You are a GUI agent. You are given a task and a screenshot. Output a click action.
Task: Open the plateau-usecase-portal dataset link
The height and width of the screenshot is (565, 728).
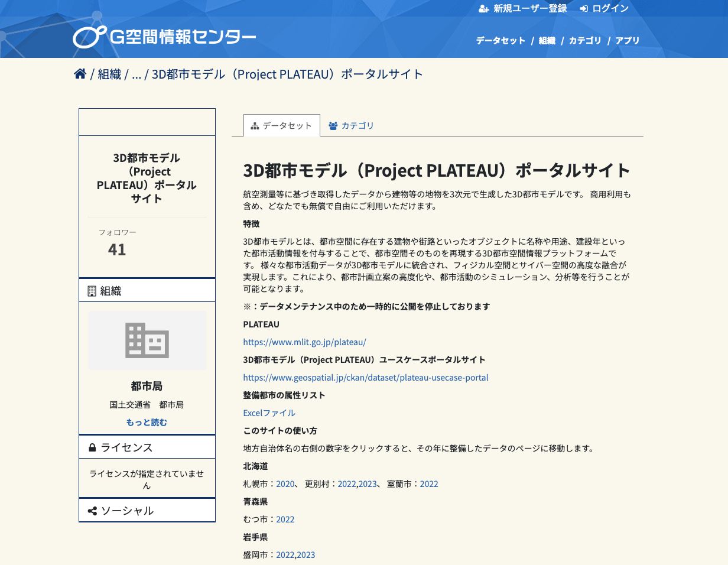(366, 378)
